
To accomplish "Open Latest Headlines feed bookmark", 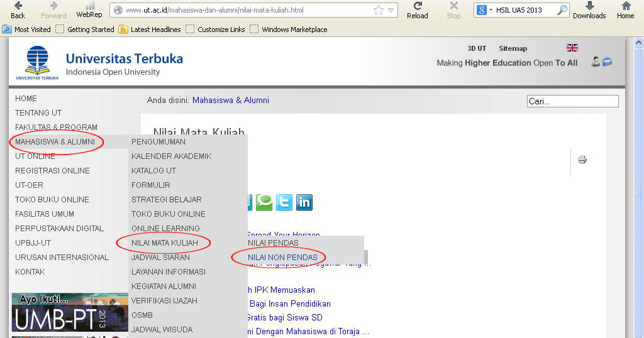I will click(150, 30).
